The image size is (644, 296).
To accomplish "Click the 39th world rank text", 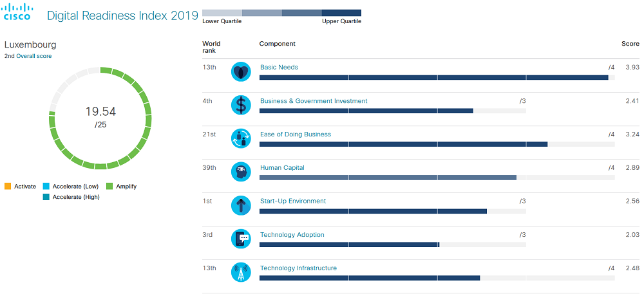I will click(209, 167).
